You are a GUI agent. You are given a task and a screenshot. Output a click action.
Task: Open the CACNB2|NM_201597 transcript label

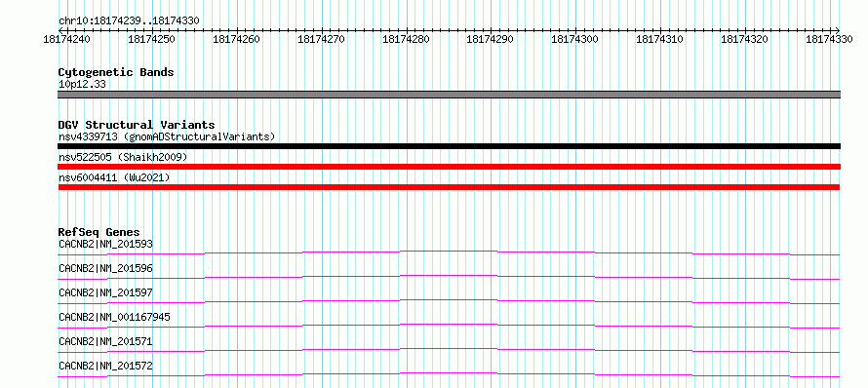[x=105, y=292]
